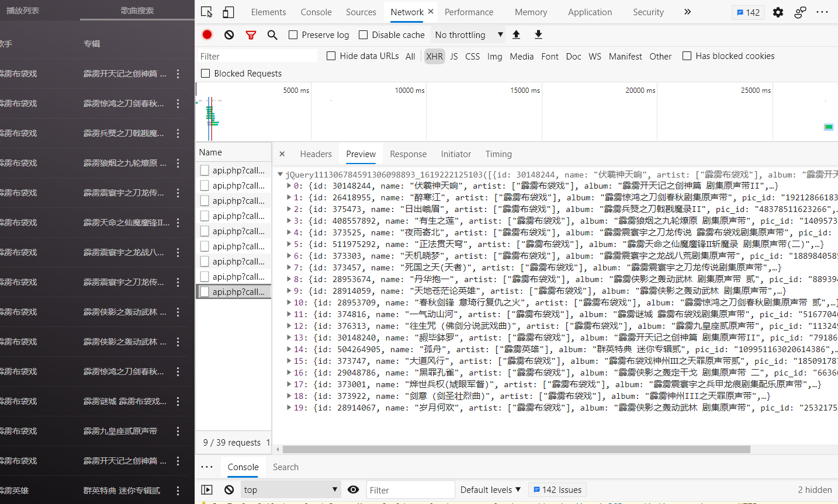838x504 pixels.
Task: Filter requests by JS type
Action: click(x=454, y=56)
